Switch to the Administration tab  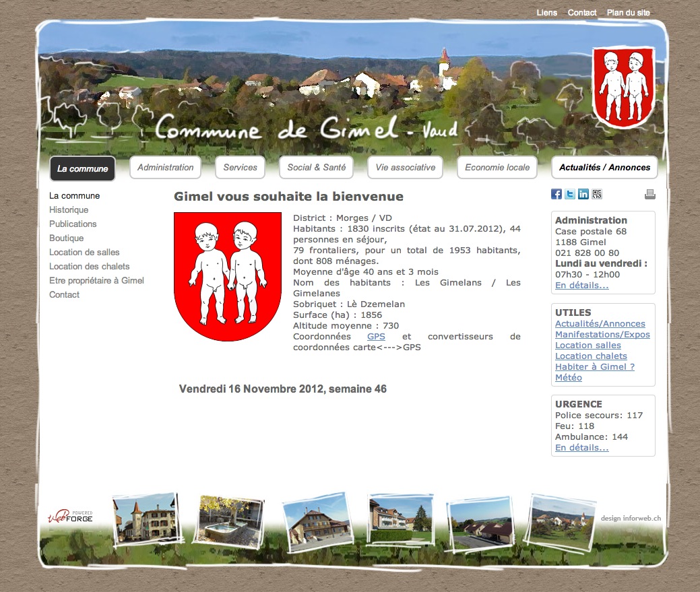[x=165, y=167]
